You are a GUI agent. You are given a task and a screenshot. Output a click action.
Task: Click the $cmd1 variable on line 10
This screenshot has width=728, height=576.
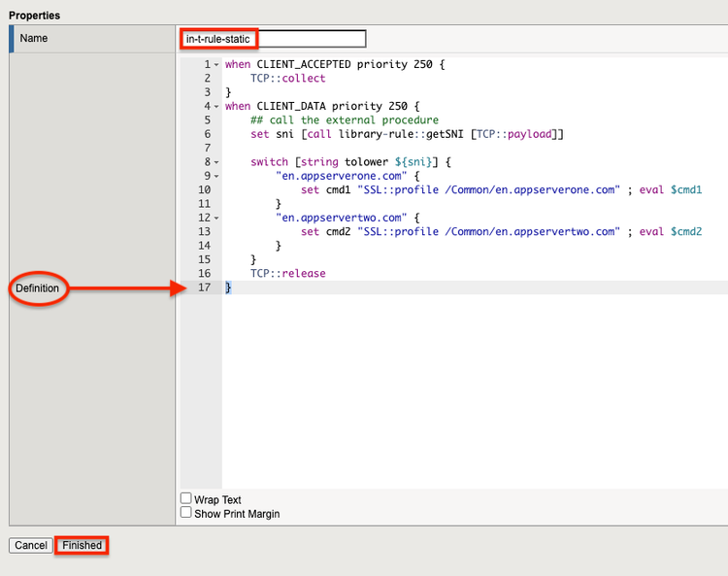685,190
